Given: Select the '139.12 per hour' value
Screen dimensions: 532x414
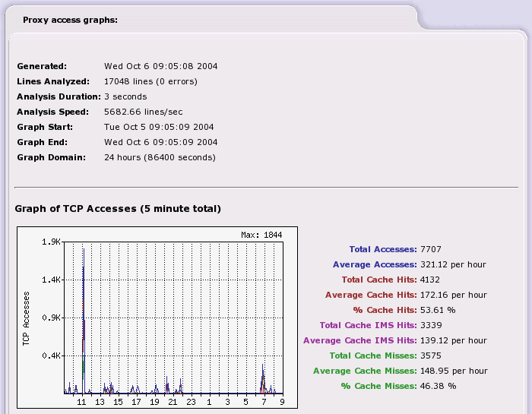Looking at the screenshot, I should point(454,340).
